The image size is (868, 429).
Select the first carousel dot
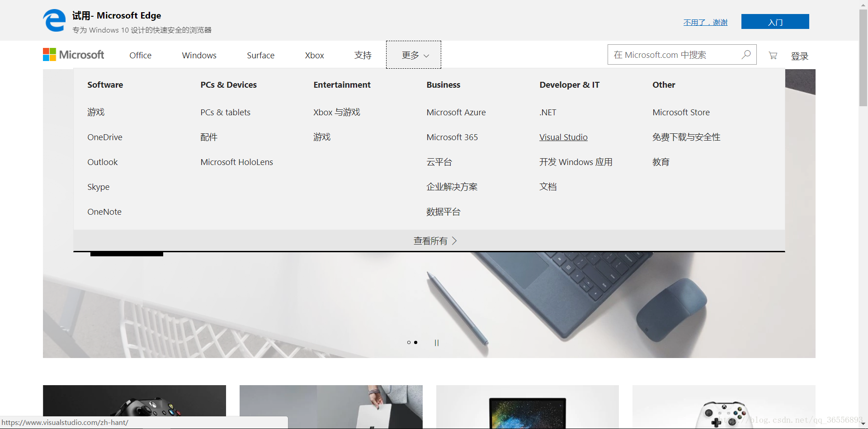409,343
